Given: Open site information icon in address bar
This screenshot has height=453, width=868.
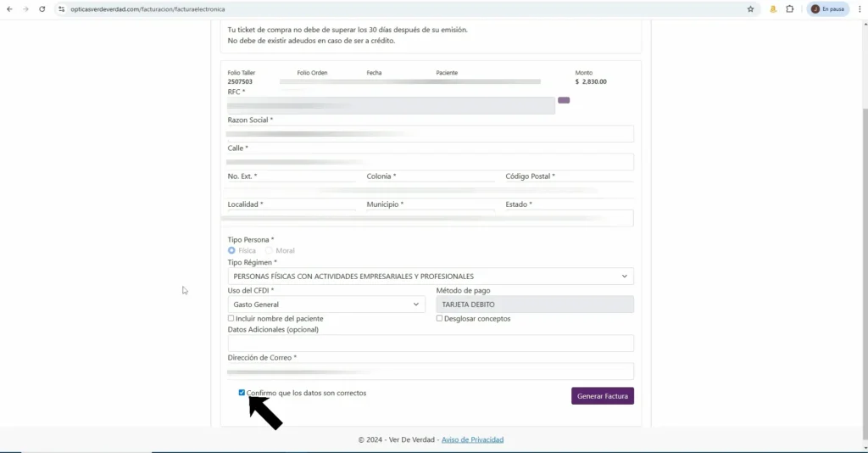Looking at the screenshot, I should pos(61,8).
